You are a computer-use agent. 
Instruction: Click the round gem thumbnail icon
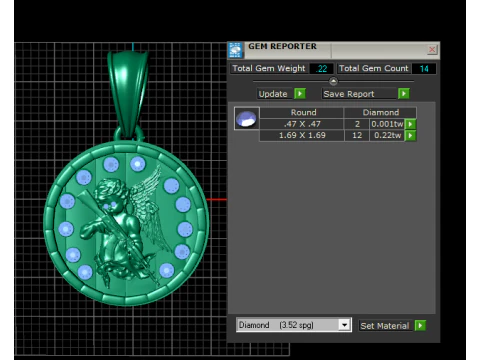tap(246, 118)
